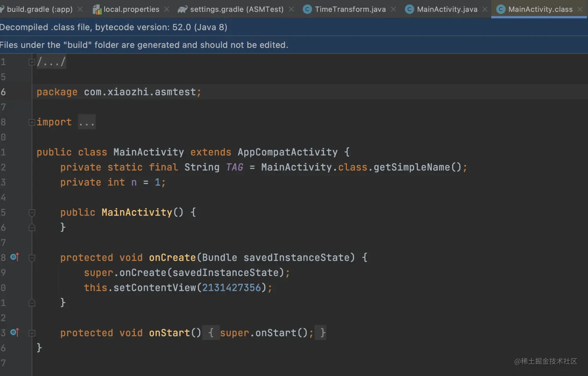Collapse the onCreate method fold marker
Screen dimensions: 588x376
[x=32, y=258]
